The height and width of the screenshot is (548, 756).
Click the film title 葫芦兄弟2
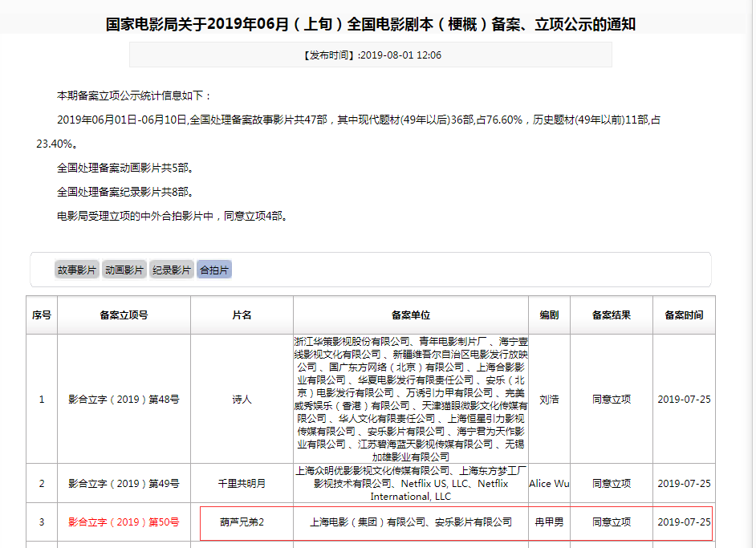coord(242,522)
